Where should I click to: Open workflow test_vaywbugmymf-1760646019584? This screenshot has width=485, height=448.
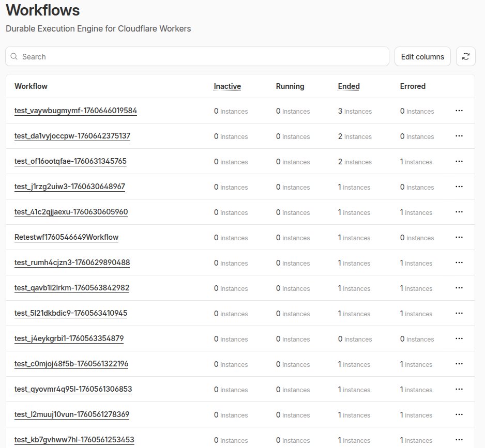[75, 111]
